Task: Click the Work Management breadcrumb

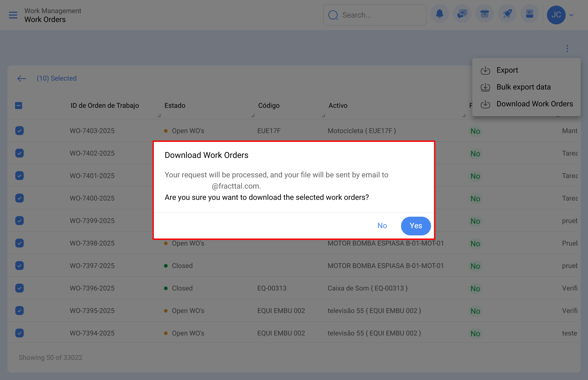Action: coord(53,11)
